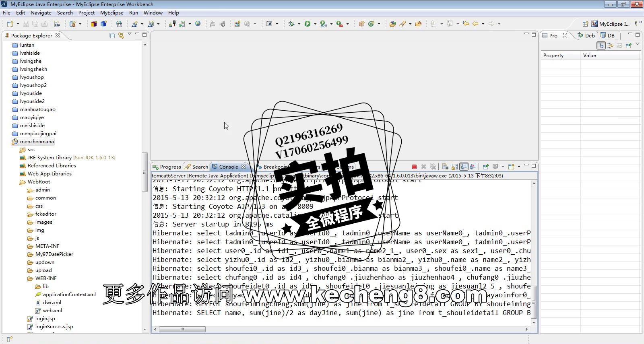The width and height of the screenshot is (644, 344).
Task: Click the Run External Tools icon
Action: pyautogui.click(x=340, y=24)
